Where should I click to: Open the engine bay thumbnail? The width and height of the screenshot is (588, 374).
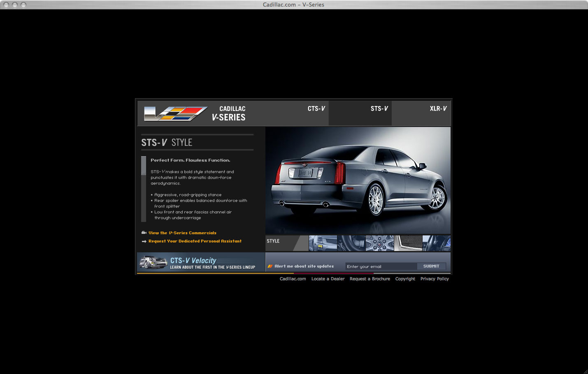351,243
